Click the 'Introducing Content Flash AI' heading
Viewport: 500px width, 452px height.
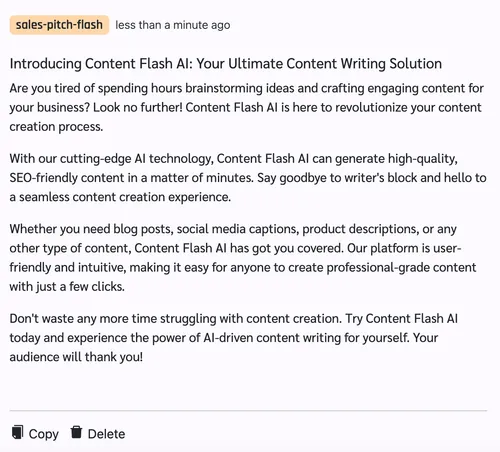(x=226, y=63)
